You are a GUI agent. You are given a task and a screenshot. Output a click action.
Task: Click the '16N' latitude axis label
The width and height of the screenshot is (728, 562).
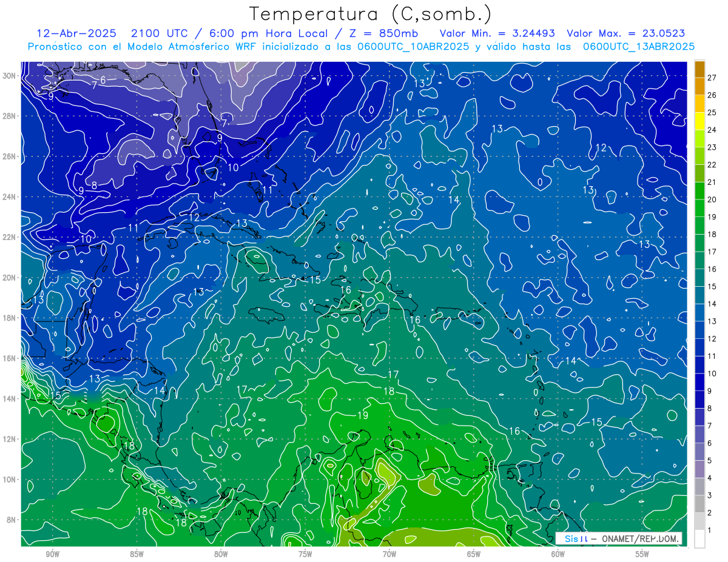point(10,358)
